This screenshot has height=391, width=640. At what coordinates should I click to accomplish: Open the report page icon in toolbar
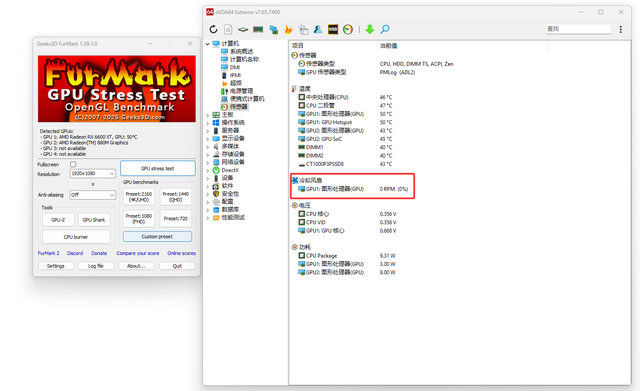[228, 29]
